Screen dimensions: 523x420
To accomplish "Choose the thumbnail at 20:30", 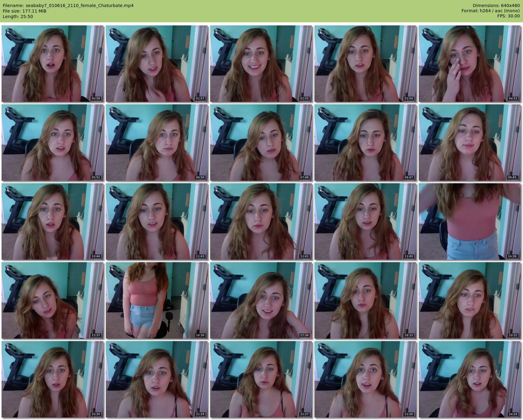I will tap(53, 379).
